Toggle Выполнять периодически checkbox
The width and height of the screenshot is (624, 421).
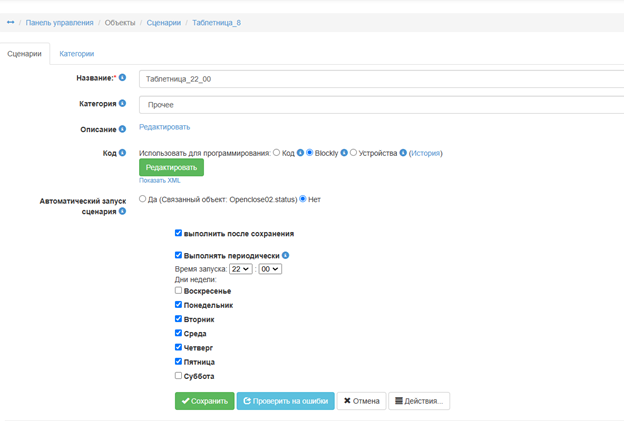coord(178,255)
